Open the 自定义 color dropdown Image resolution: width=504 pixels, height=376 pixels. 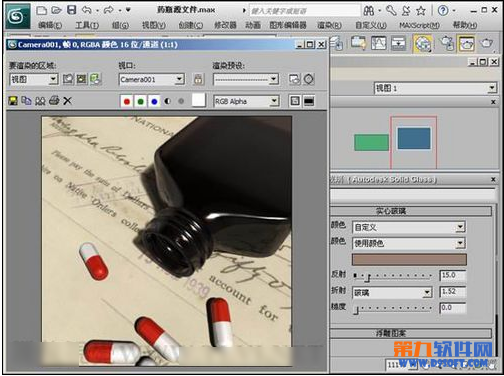click(x=409, y=227)
